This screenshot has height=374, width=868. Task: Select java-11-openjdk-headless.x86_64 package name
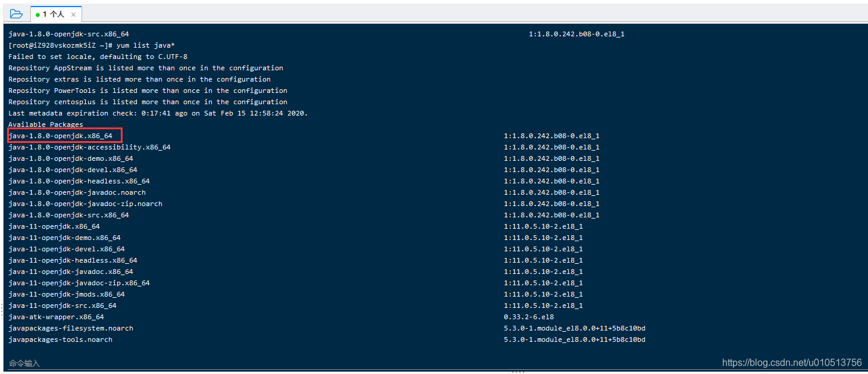(x=73, y=260)
